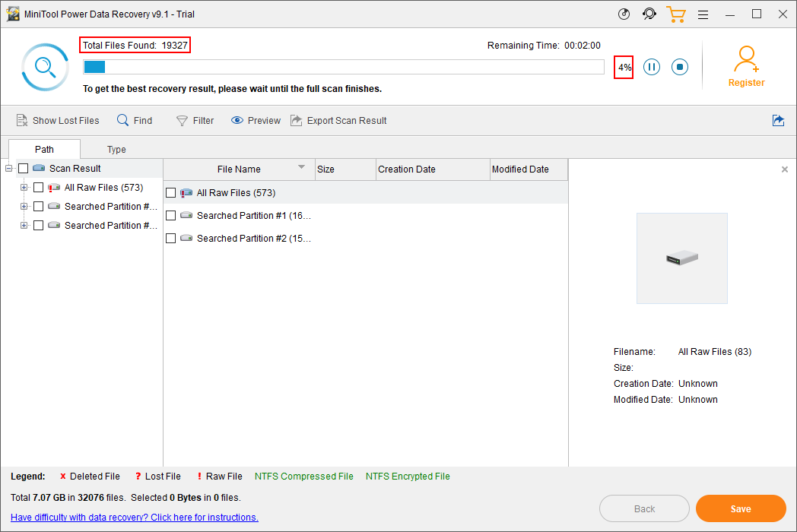797x532 pixels.
Task: Click the share icon on the toolbar
Action: click(778, 120)
